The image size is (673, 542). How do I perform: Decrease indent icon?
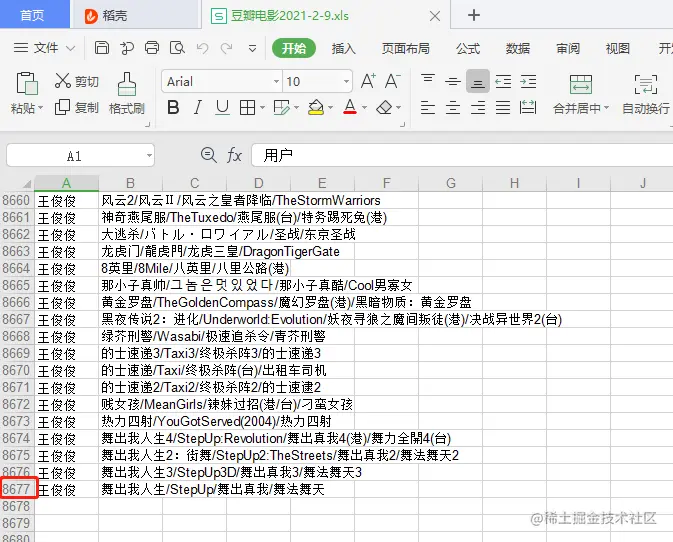pyautogui.click(x=503, y=81)
